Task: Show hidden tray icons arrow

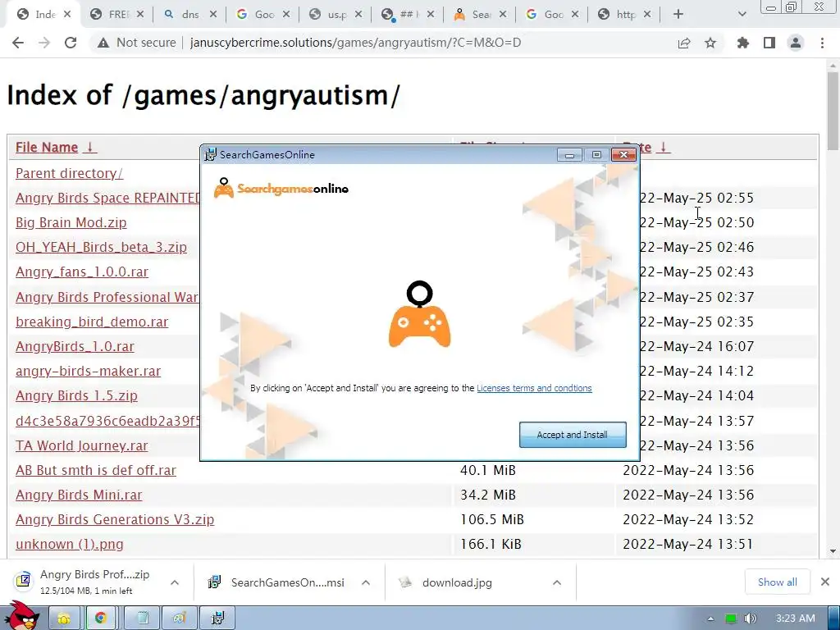Action: 711,619
